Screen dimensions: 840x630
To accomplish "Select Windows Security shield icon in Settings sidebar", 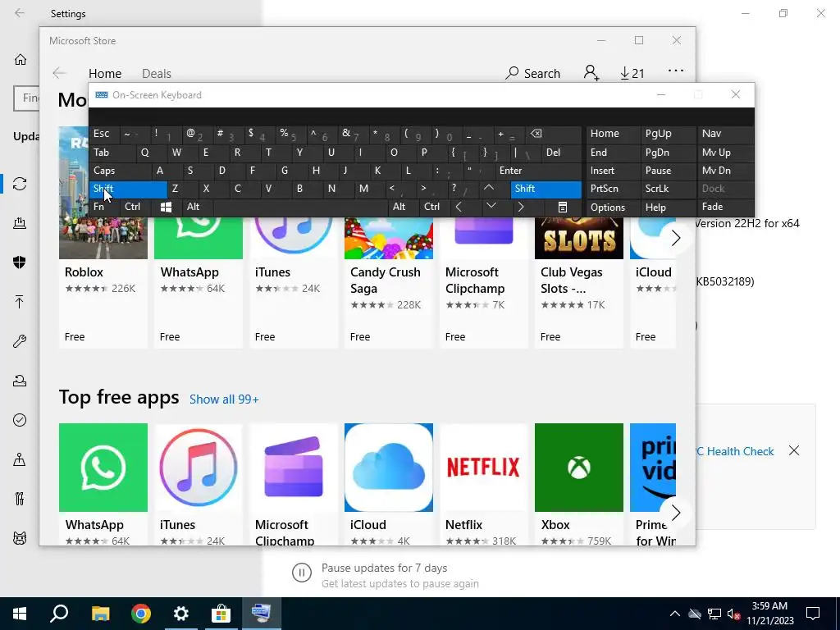I will 20,262.
